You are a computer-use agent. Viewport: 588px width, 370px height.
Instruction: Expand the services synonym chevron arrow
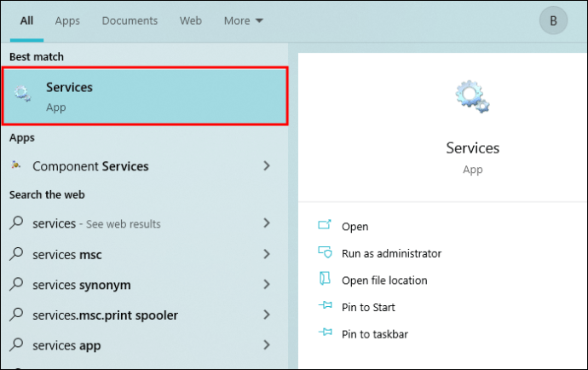[267, 284]
